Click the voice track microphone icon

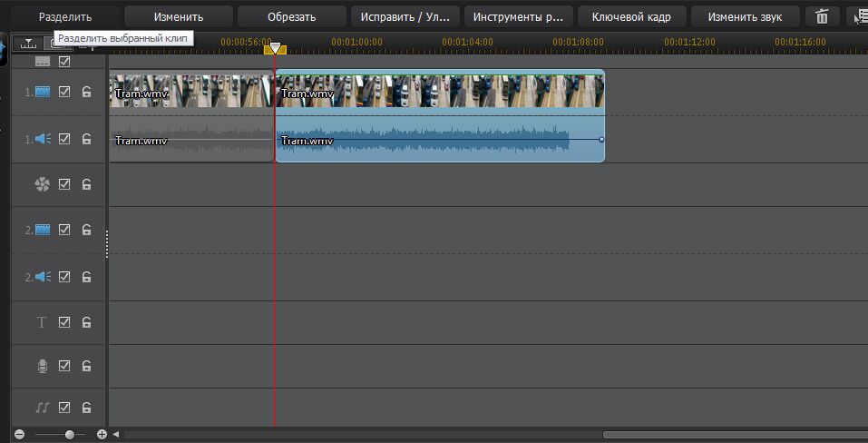click(x=42, y=366)
